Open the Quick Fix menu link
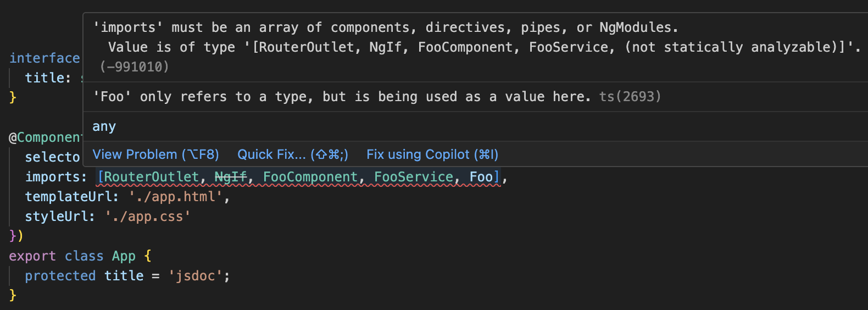 (293, 154)
